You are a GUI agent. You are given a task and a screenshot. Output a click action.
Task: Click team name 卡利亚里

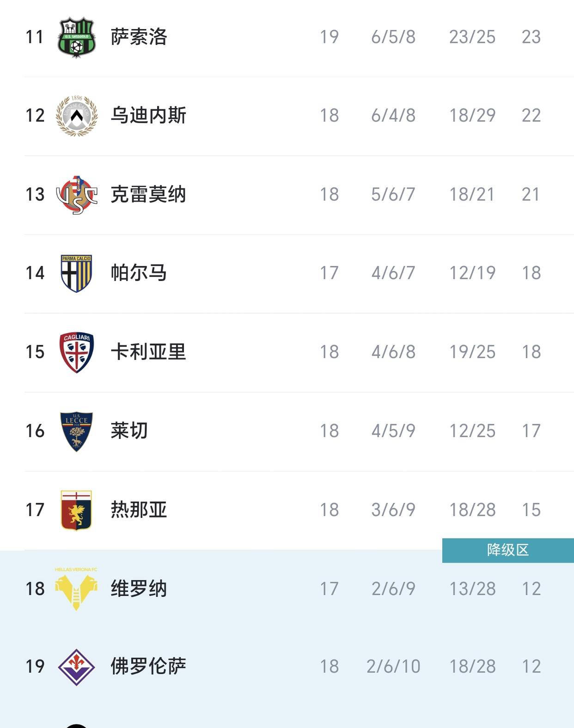pos(148,352)
